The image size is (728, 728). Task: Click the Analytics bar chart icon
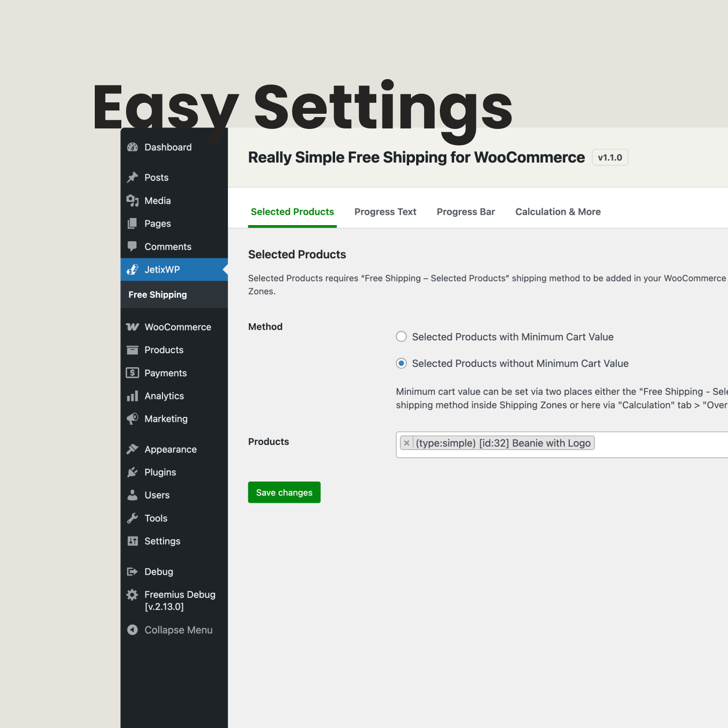[x=132, y=396]
